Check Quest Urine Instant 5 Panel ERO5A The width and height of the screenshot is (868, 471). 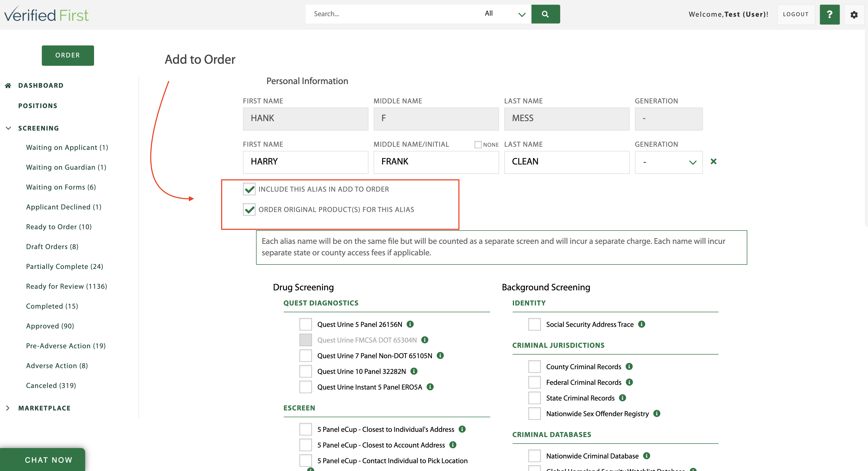coord(306,387)
